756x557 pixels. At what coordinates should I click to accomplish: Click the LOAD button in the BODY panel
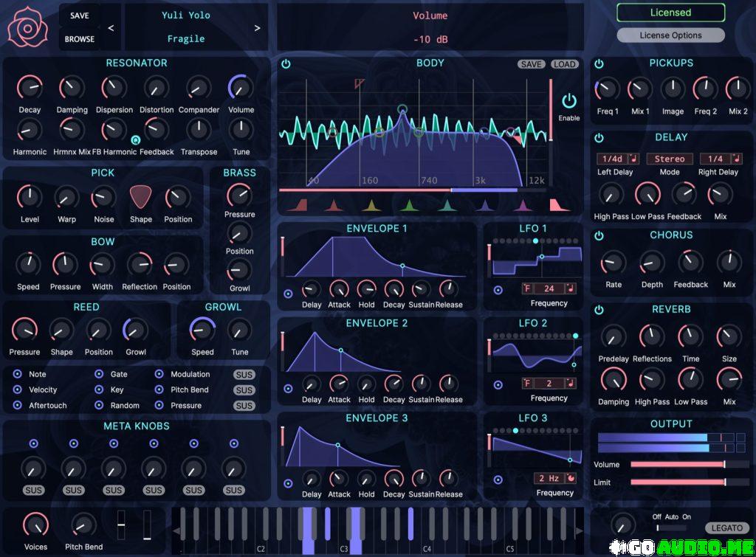coord(566,64)
